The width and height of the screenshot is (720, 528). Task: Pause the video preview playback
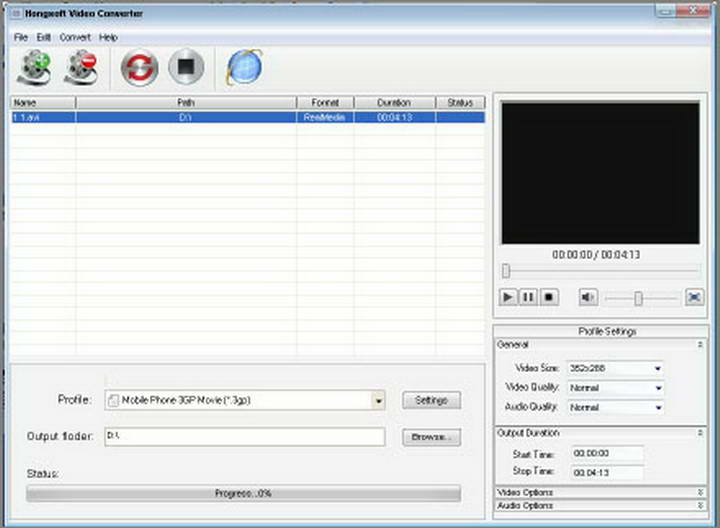[528, 297]
